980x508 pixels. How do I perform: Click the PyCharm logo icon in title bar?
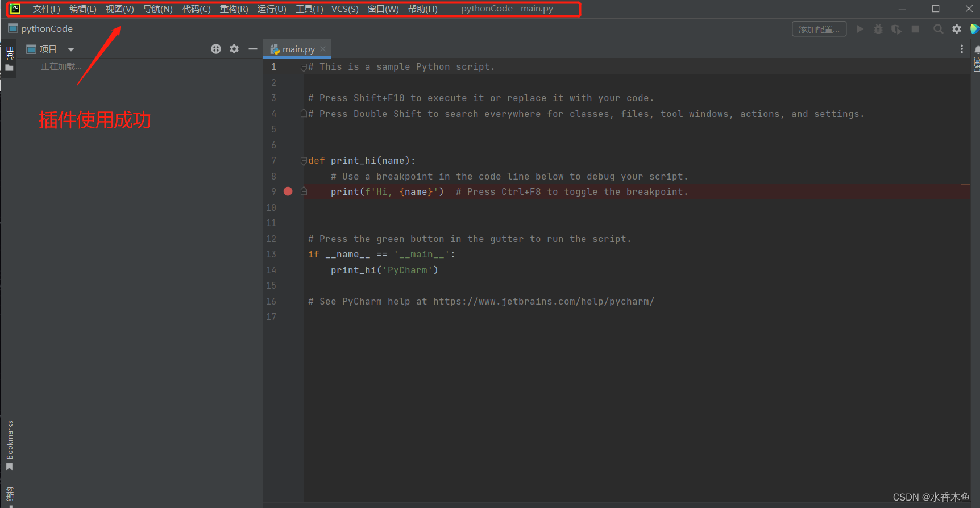point(15,9)
